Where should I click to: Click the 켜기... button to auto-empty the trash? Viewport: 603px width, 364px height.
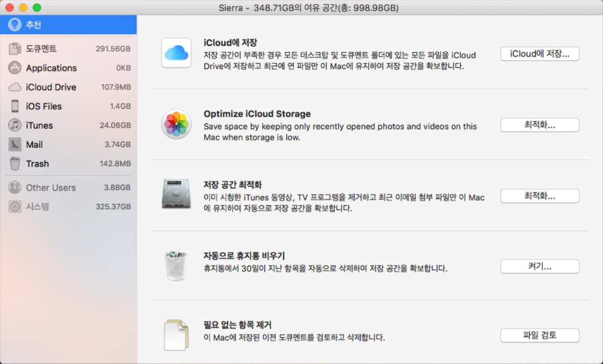click(x=540, y=266)
